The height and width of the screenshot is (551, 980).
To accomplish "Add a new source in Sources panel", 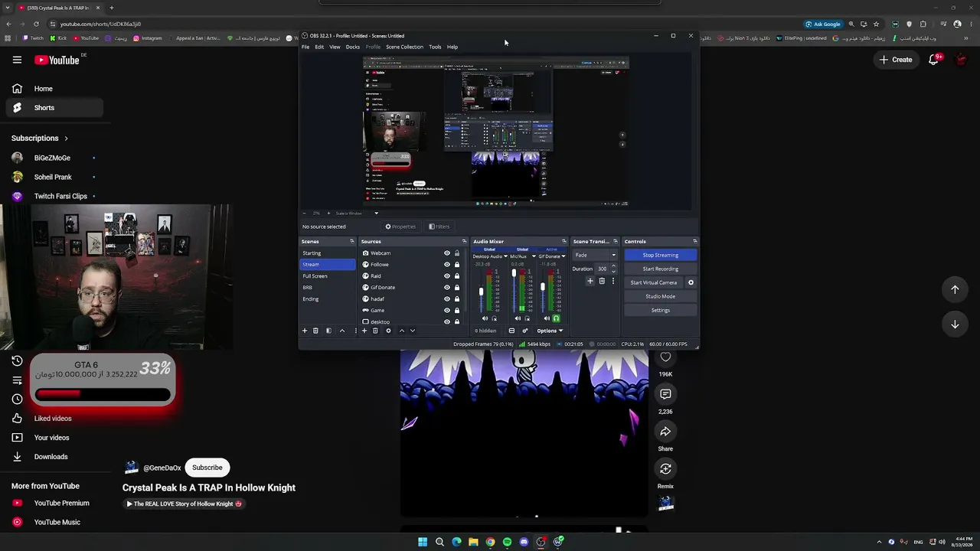I will coord(364,331).
